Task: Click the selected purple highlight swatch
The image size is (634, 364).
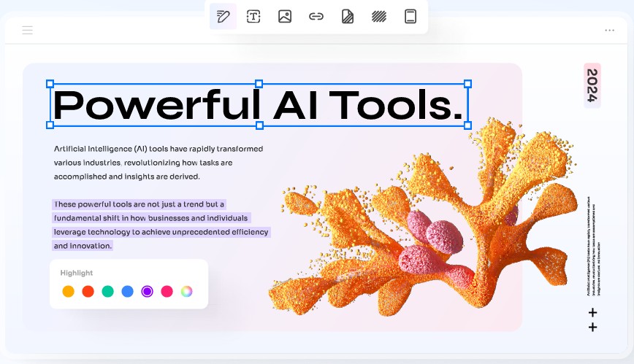Action: (147, 291)
